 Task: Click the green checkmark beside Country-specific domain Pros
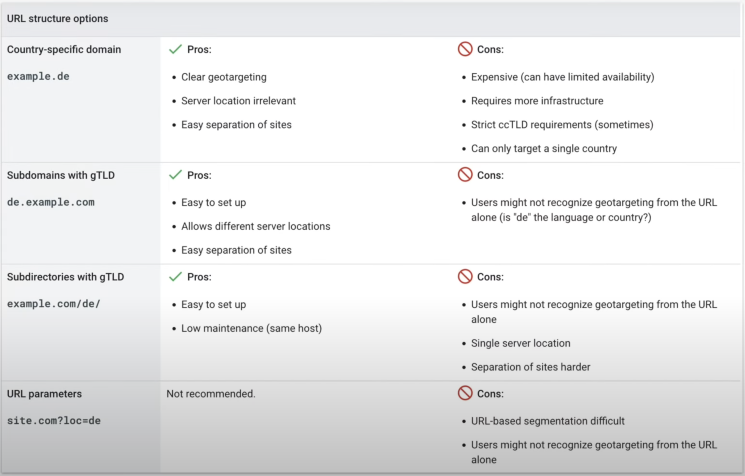[x=175, y=49]
